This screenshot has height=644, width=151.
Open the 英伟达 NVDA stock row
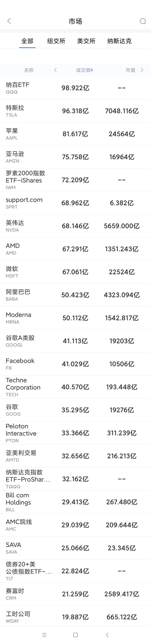click(75, 226)
